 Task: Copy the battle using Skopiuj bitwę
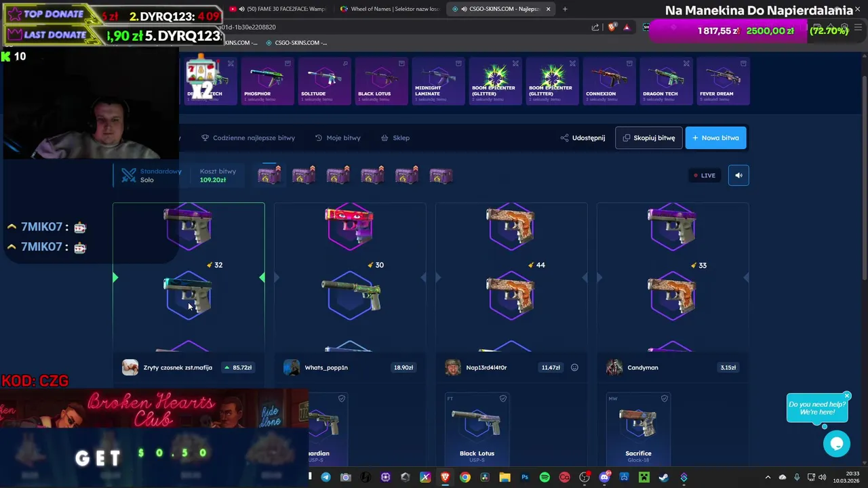pyautogui.click(x=649, y=138)
